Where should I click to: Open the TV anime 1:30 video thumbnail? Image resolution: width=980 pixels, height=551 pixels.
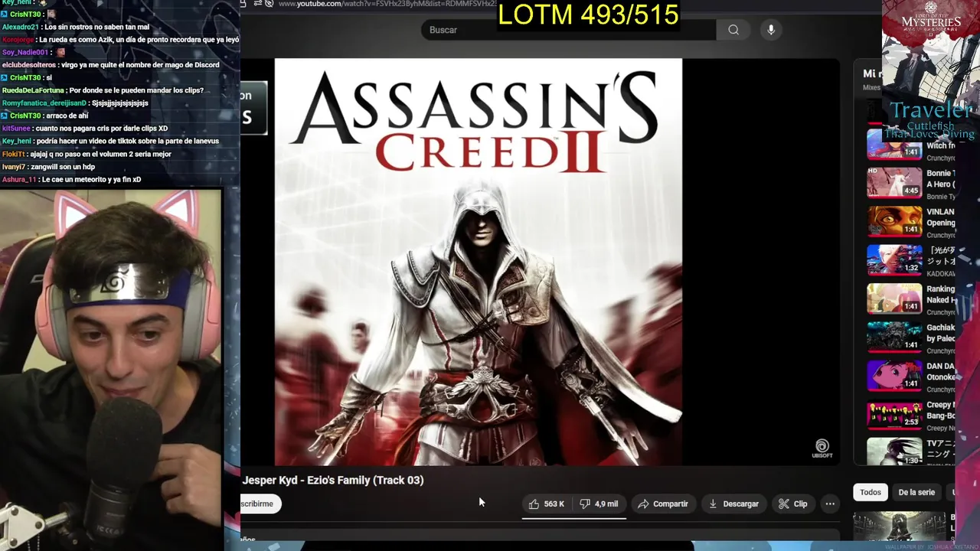coord(894,452)
